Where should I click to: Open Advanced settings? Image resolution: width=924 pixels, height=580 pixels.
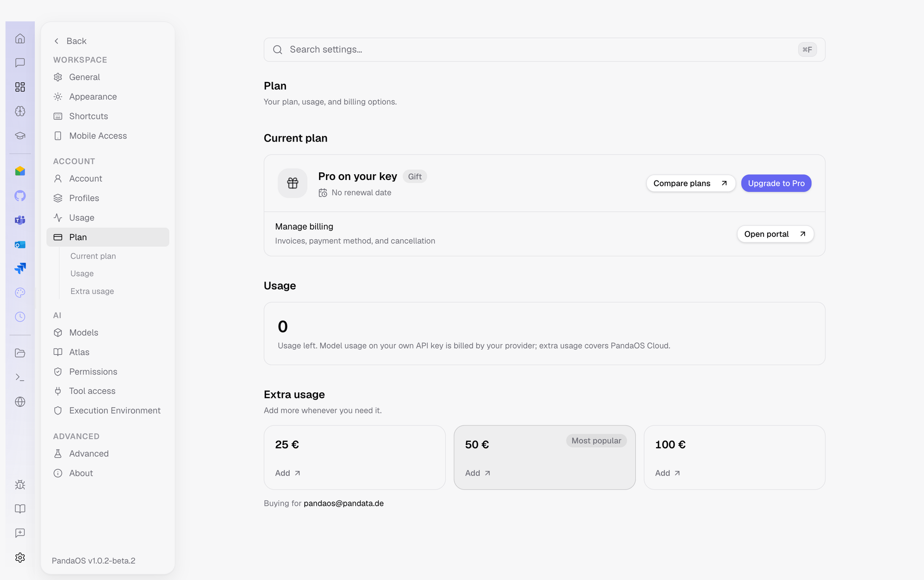(108, 453)
